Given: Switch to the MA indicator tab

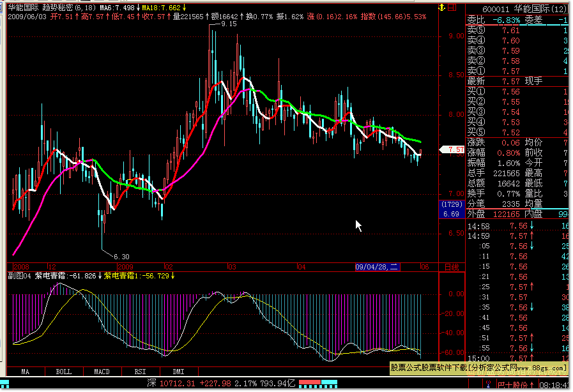Looking at the screenshot, I should click(x=25, y=372).
